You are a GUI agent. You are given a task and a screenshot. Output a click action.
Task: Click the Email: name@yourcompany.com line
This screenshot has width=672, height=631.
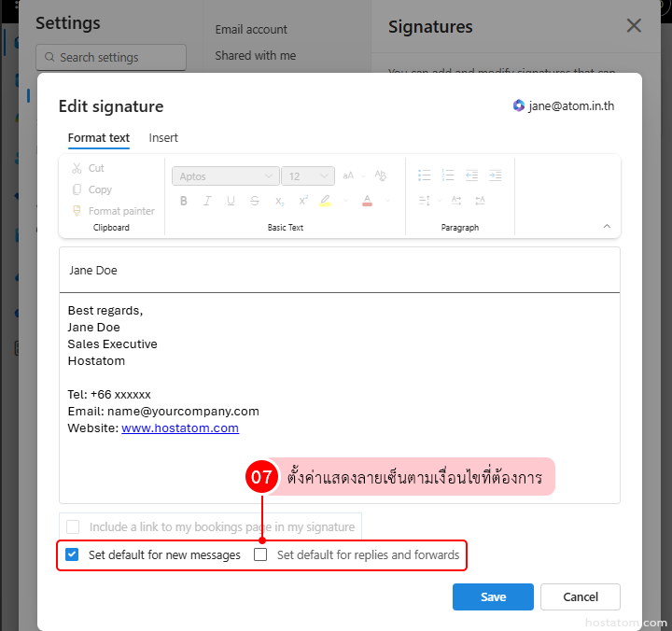coord(163,412)
